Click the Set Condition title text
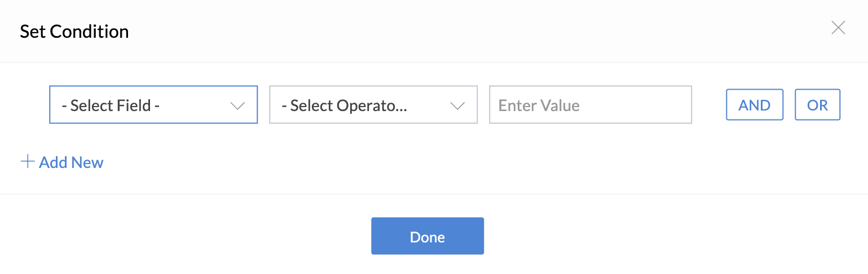The image size is (868, 274). [x=74, y=32]
